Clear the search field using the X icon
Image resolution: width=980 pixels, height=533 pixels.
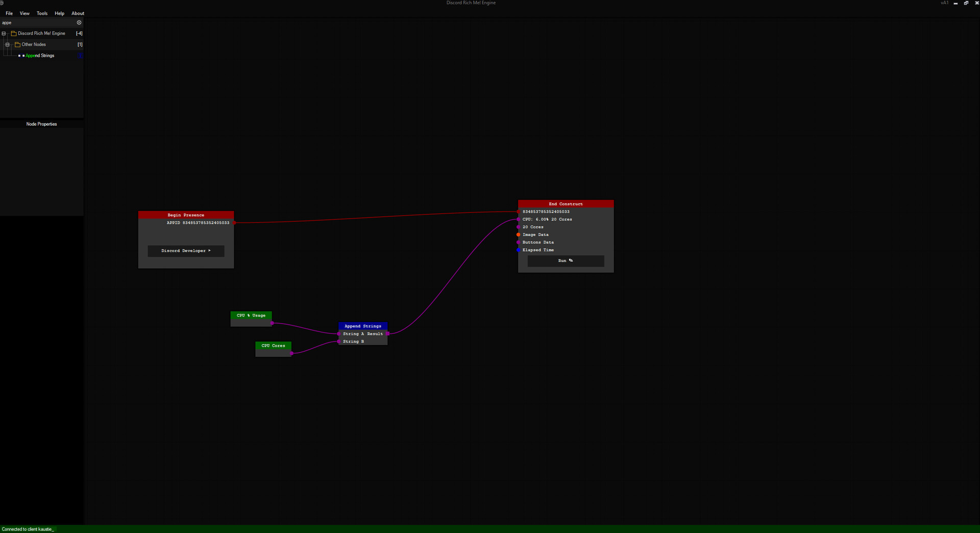[79, 22]
